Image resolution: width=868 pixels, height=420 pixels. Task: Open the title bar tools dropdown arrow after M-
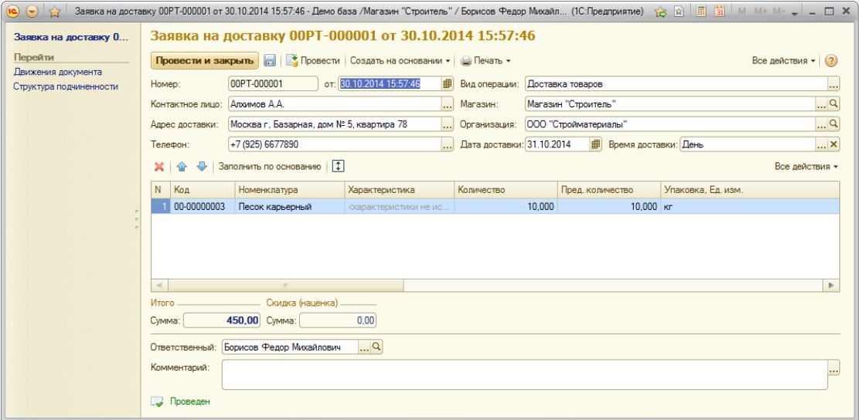(795, 12)
